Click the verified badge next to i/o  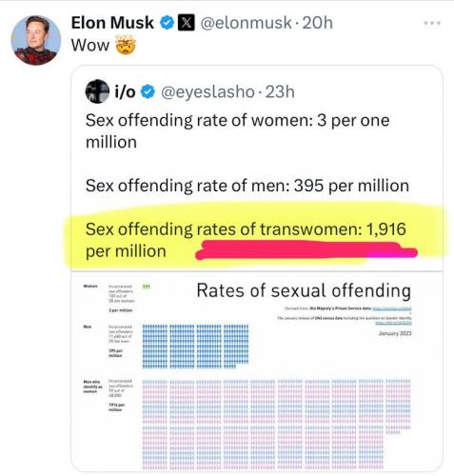pos(148,91)
